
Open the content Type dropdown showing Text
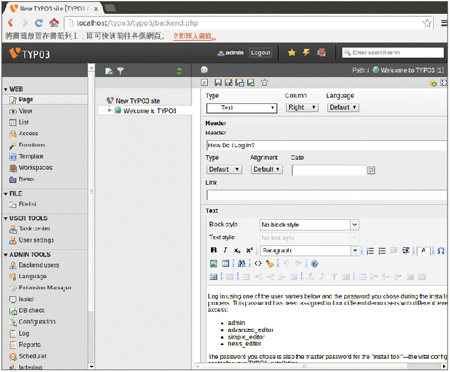point(242,108)
